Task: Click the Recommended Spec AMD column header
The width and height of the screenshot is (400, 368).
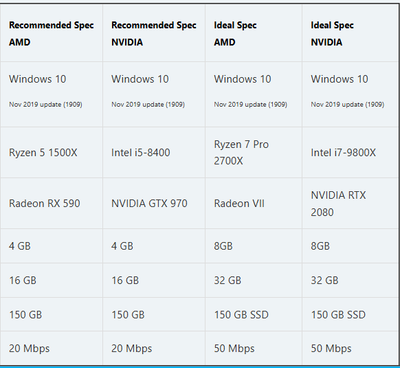Action: tap(51, 34)
